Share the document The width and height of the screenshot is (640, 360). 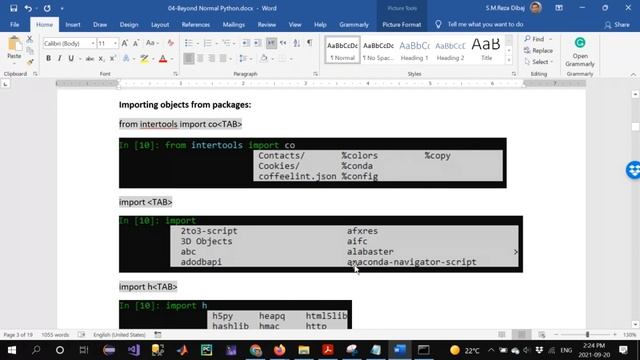[x=617, y=24]
